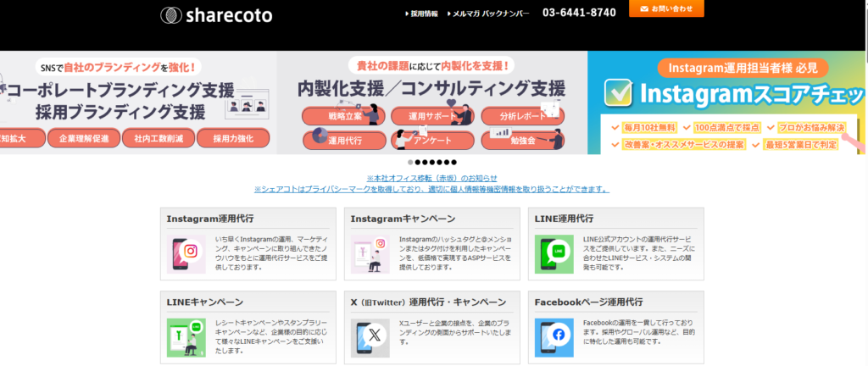Click the sharecoto logo

216,15
